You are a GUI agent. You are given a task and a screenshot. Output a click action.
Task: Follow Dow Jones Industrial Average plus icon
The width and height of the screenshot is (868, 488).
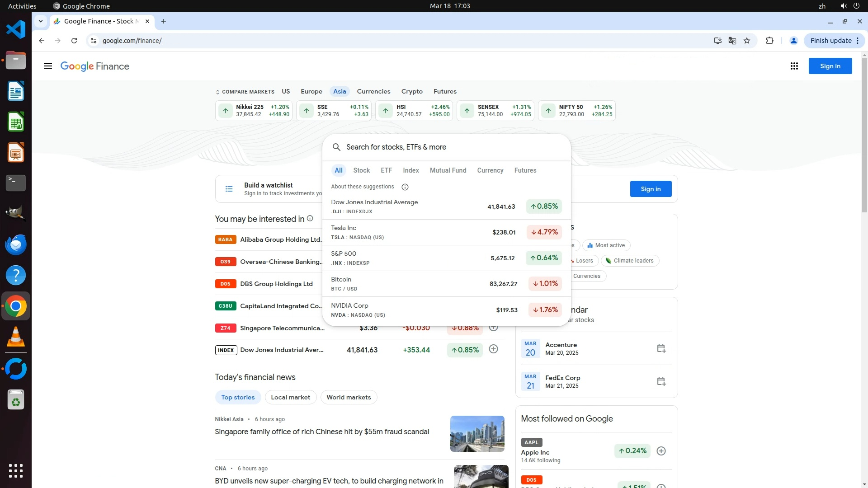(x=493, y=349)
